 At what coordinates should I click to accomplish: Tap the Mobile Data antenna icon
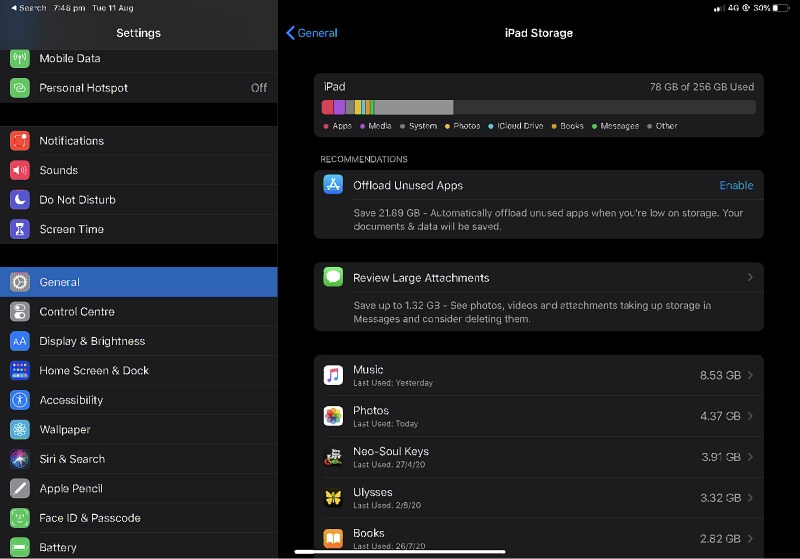pyautogui.click(x=20, y=59)
